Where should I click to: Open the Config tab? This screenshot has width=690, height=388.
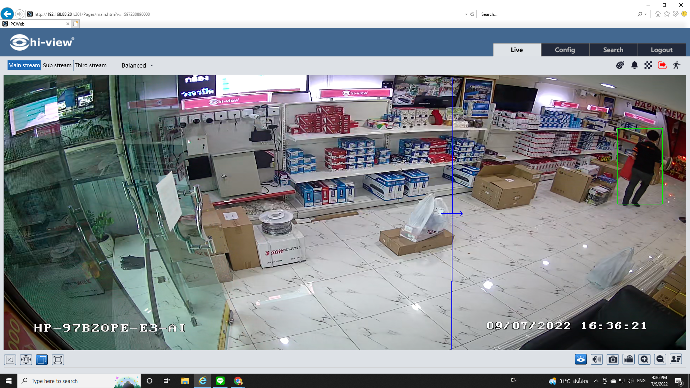click(x=565, y=50)
